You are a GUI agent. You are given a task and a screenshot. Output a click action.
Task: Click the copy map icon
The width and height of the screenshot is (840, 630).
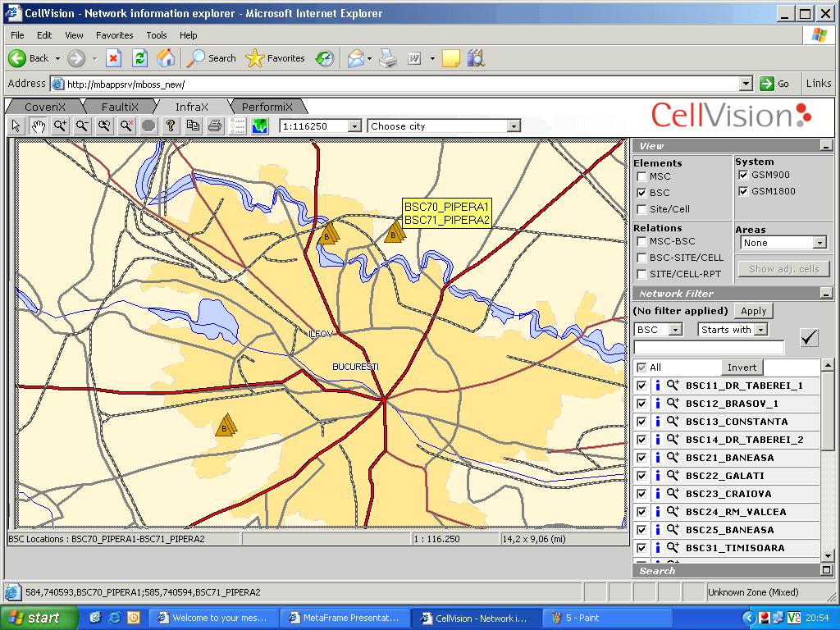[x=193, y=126]
